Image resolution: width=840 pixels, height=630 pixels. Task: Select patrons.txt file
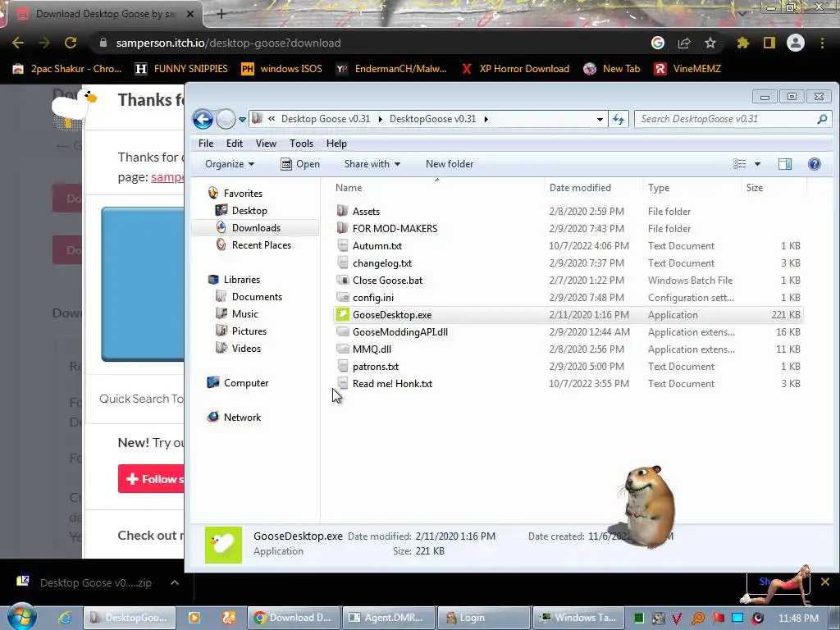click(376, 367)
